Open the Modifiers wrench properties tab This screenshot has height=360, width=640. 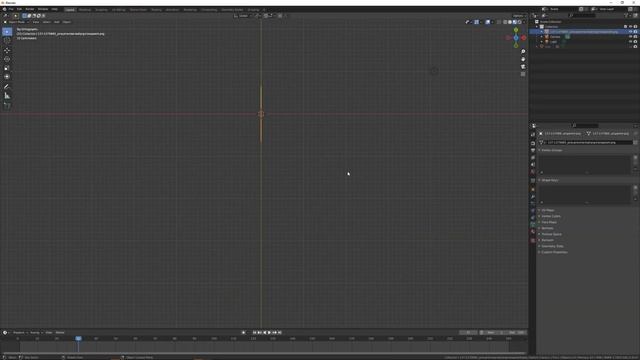[x=533, y=197]
